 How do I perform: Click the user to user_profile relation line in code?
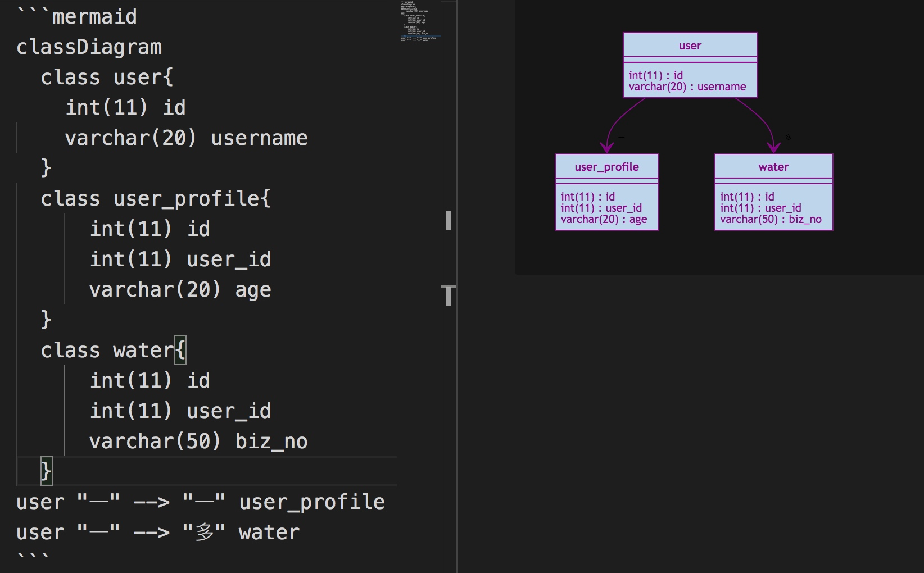(x=201, y=502)
